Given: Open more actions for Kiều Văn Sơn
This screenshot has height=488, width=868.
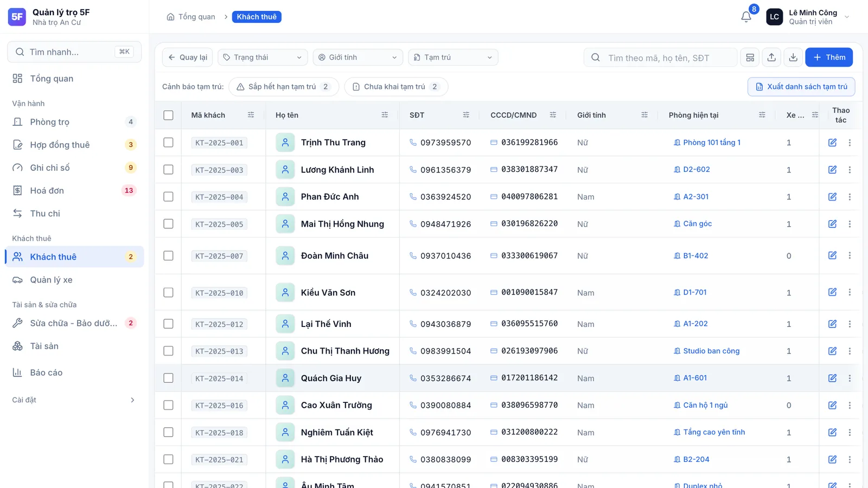Looking at the screenshot, I should 850,292.
